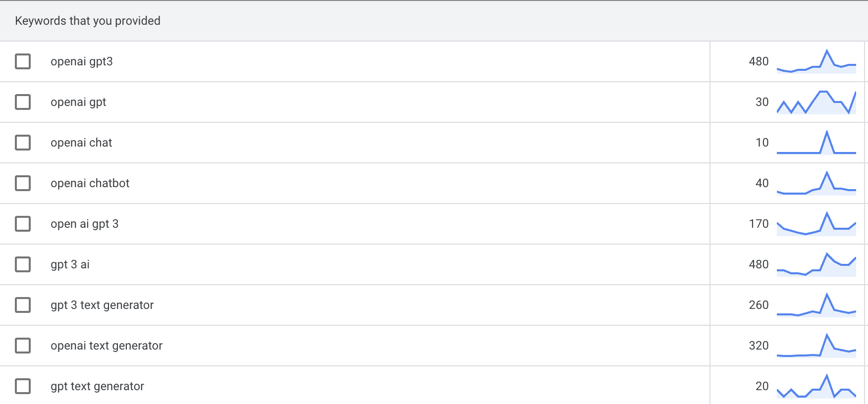This screenshot has width=868, height=404.
Task: Click the search volume value '480'
Action: tap(759, 61)
